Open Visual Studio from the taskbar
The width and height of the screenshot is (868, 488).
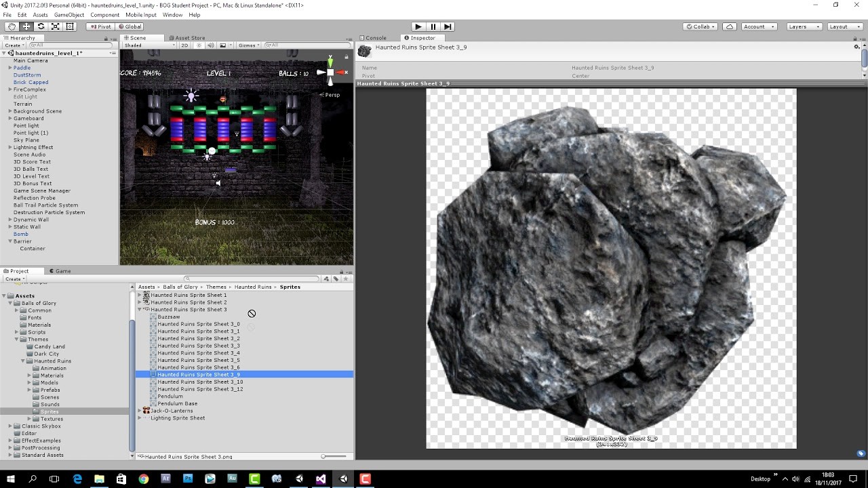(x=321, y=479)
